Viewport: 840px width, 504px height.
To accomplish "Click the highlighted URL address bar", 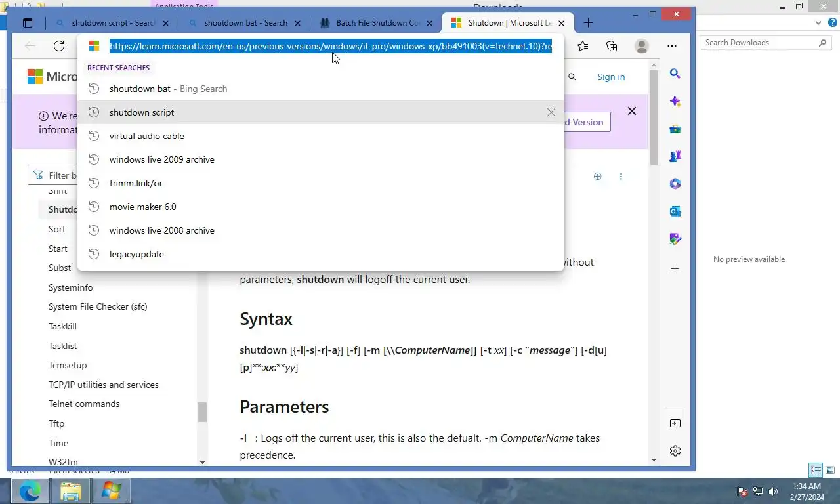I will [x=331, y=46].
